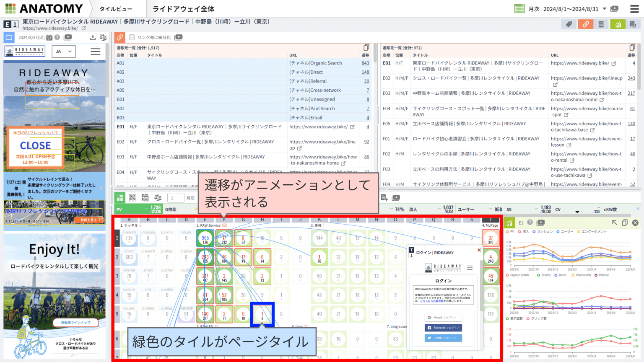
Task: Select the PV metric tab
Action: tap(139, 209)
